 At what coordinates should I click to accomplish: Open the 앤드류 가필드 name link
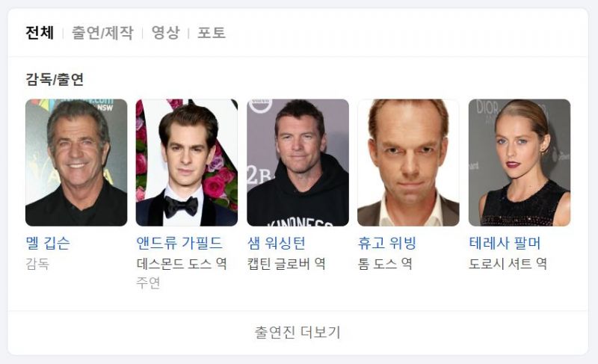pos(179,243)
